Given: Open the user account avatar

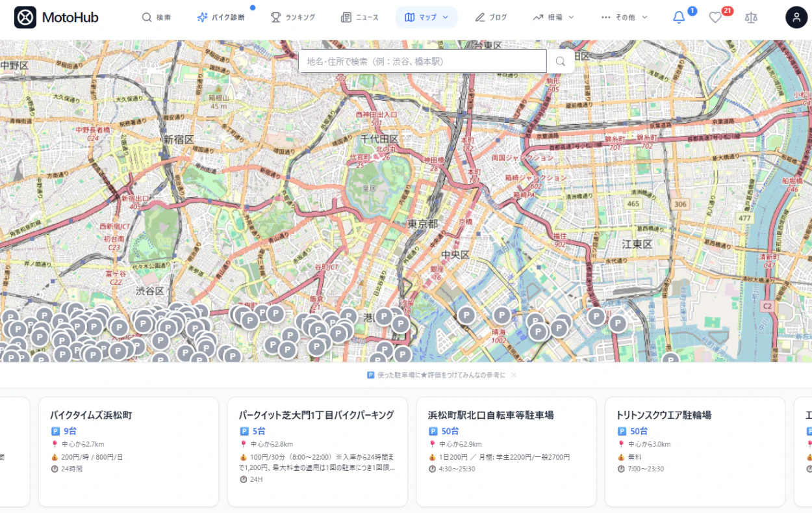Looking at the screenshot, I should click(796, 18).
